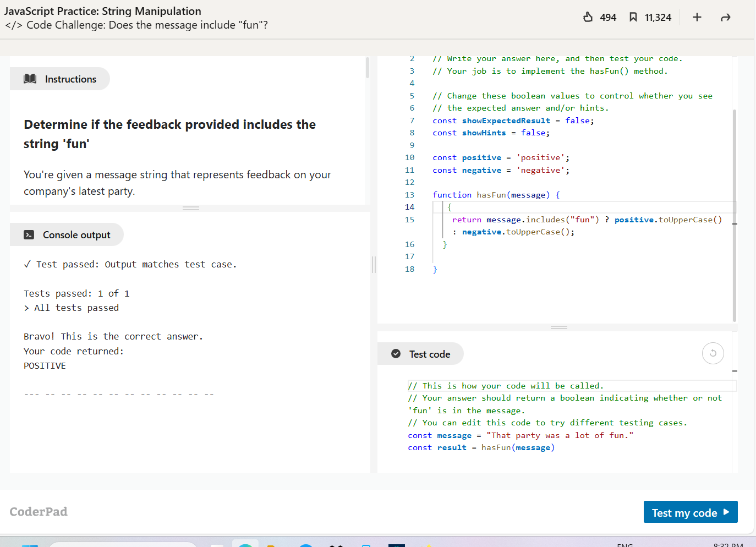This screenshot has height=547, width=756.
Task: Click the plus icon in header
Action: tap(697, 17)
